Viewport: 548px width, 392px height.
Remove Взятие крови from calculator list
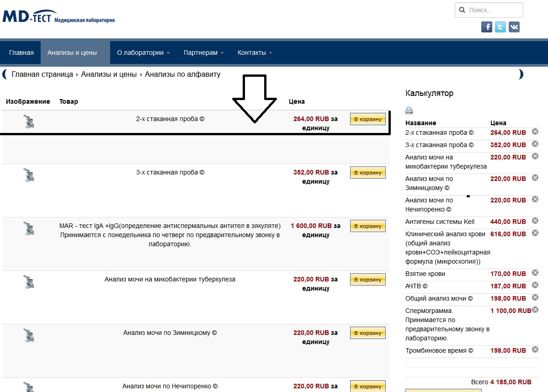point(535,273)
